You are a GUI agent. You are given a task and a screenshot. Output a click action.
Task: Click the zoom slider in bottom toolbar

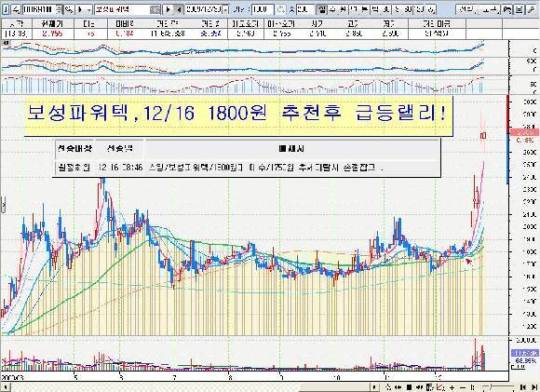point(498,387)
